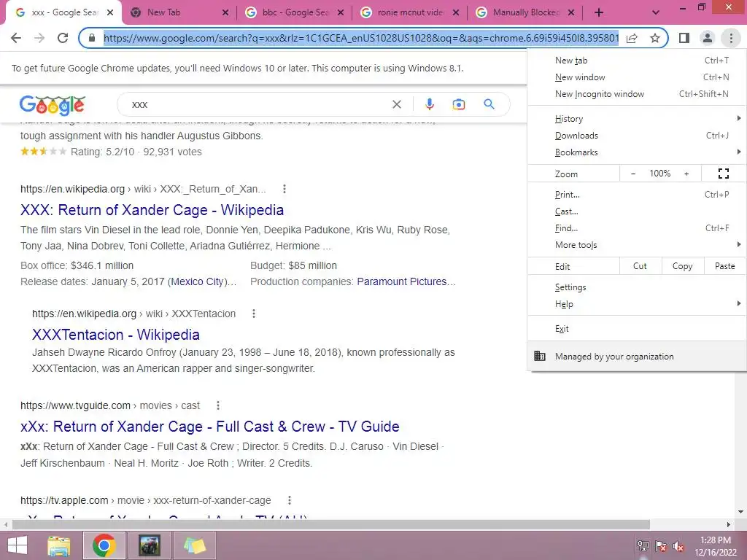747x560 pixels.
Task: Go back to the previous page
Action: tap(16, 38)
